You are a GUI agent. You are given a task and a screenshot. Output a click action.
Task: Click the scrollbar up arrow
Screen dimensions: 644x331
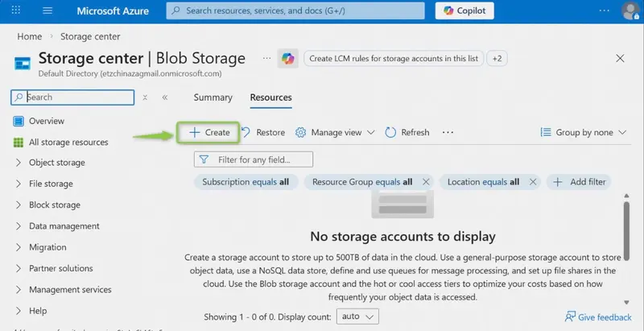[x=626, y=196]
